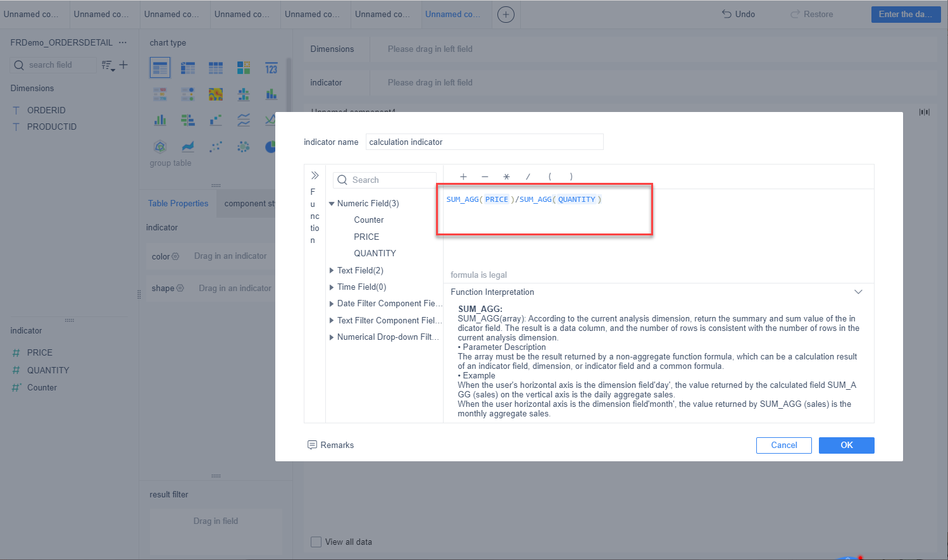Switch to the Table Properties tab
Screen dimensions: 948x560
click(178, 203)
